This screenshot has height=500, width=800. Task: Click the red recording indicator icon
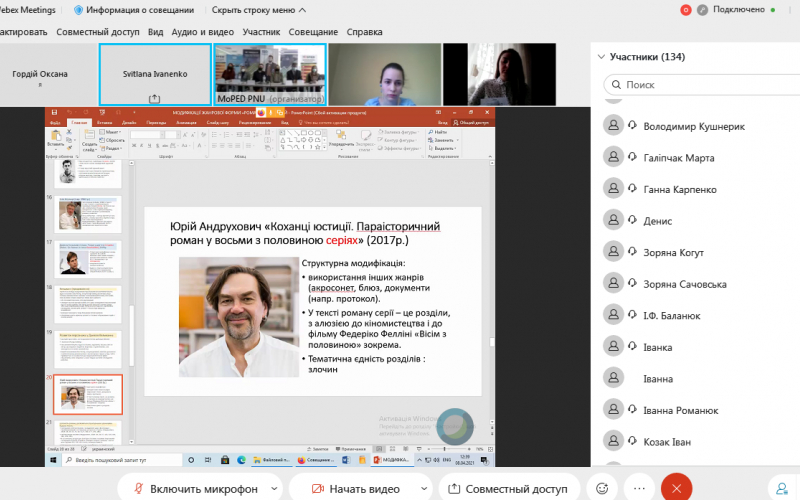[x=686, y=10]
